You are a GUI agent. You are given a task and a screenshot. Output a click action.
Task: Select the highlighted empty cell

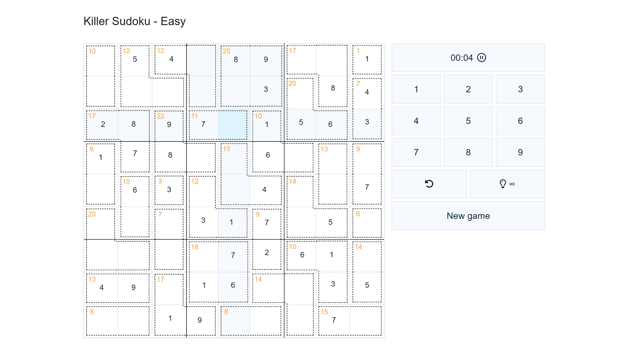pyautogui.click(x=234, y=124)
